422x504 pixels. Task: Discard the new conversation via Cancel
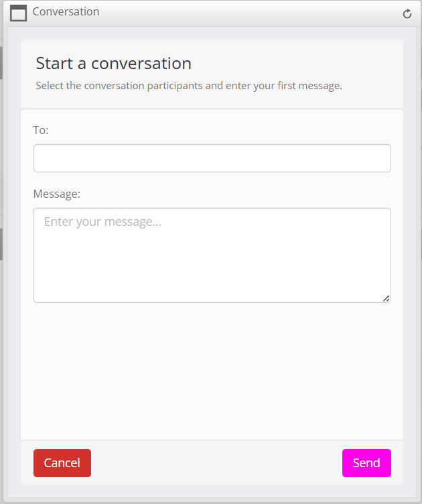[62, 463]
